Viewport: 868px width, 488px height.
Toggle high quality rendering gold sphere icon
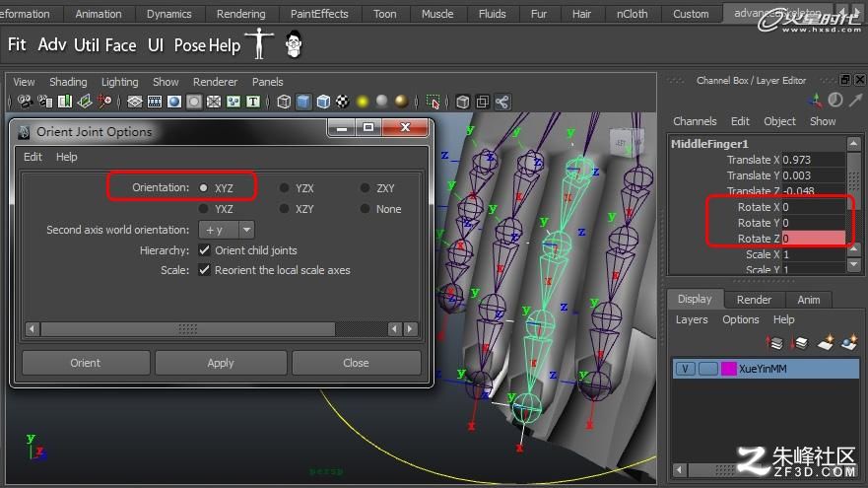[401, 102]
